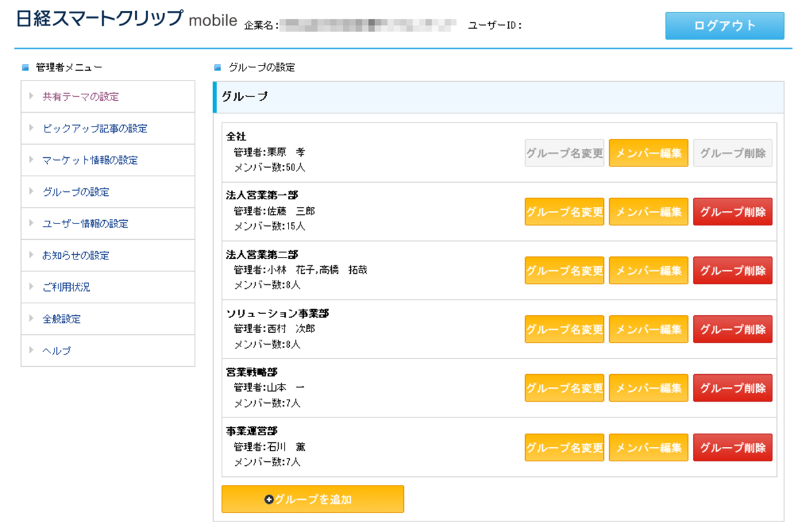Click group name 営業戦略部
798x532 pixels.
pos(252,372)
